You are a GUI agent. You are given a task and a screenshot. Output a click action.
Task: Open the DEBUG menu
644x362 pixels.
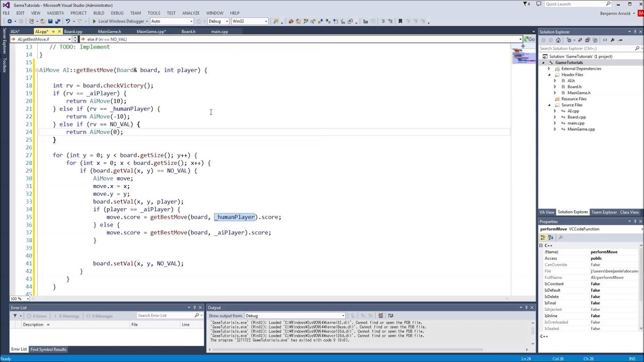coord(117,13)
